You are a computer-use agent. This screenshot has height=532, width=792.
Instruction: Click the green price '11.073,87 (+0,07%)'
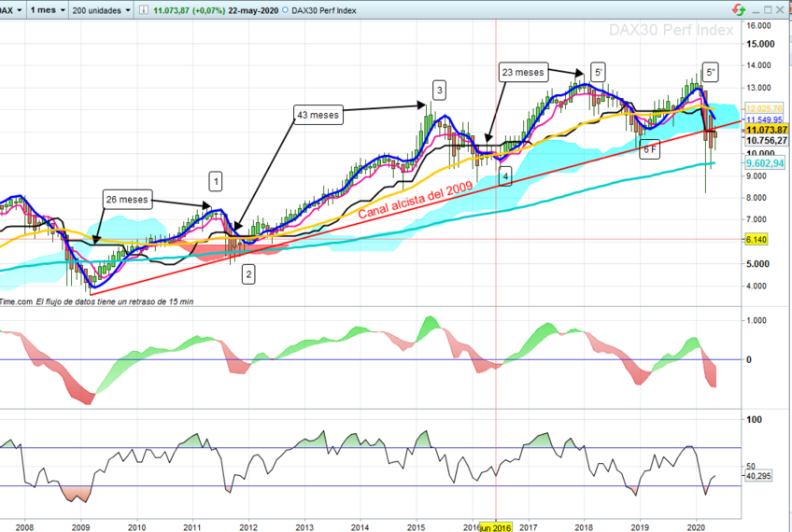189,10
